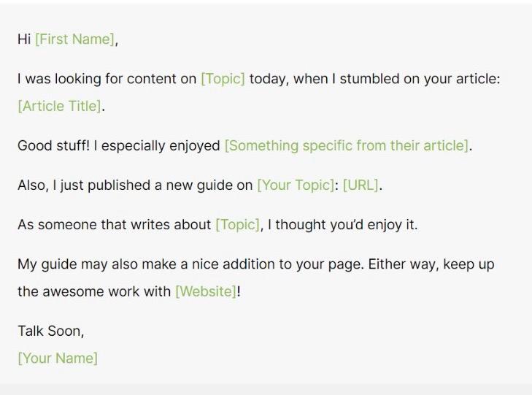The height and width of the screenshot is (395, 532).
Task: Click 'the awesome work with' text
Action: (94, 292)
